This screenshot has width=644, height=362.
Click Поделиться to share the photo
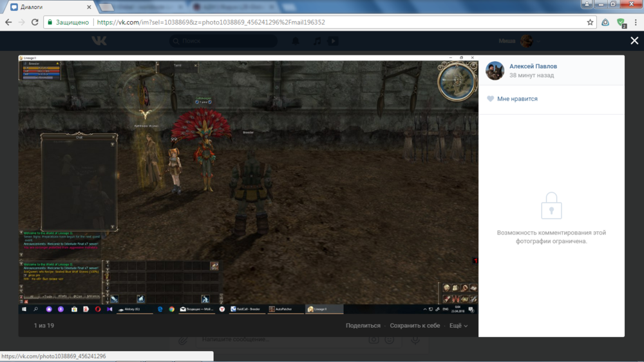363,326
